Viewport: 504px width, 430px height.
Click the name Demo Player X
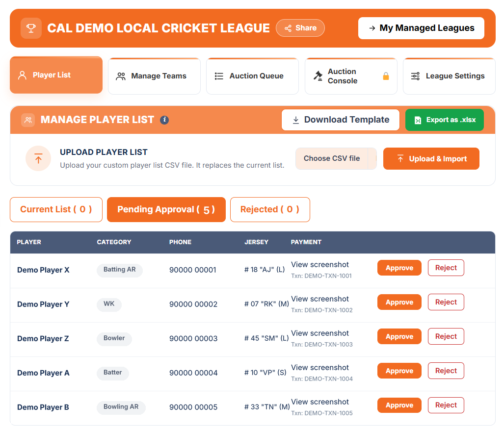pos(43,270)
